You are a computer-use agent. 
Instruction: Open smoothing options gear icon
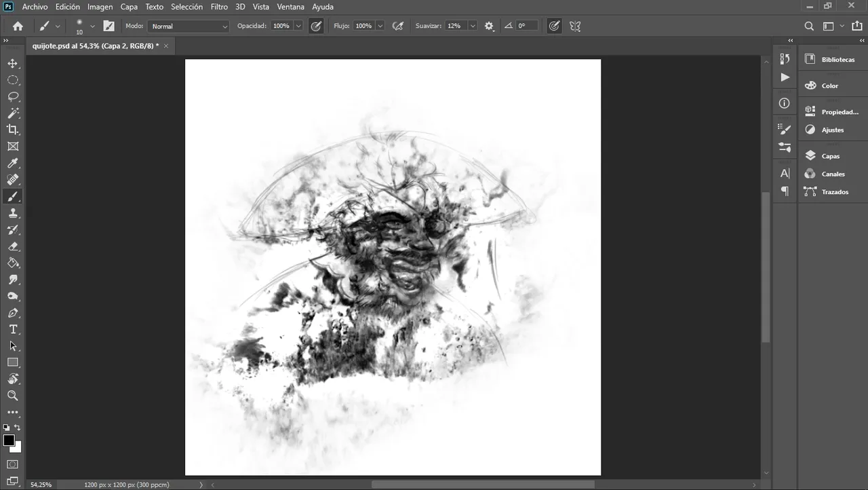click(490, 26)
